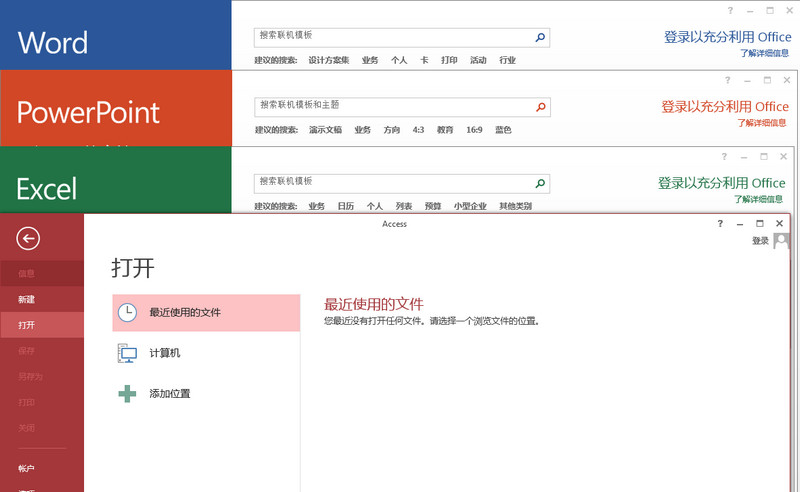This screenshot has width=800, height=492.
Task: Click 了解详细信息 link in Excel window
Action: click(758, 199)
